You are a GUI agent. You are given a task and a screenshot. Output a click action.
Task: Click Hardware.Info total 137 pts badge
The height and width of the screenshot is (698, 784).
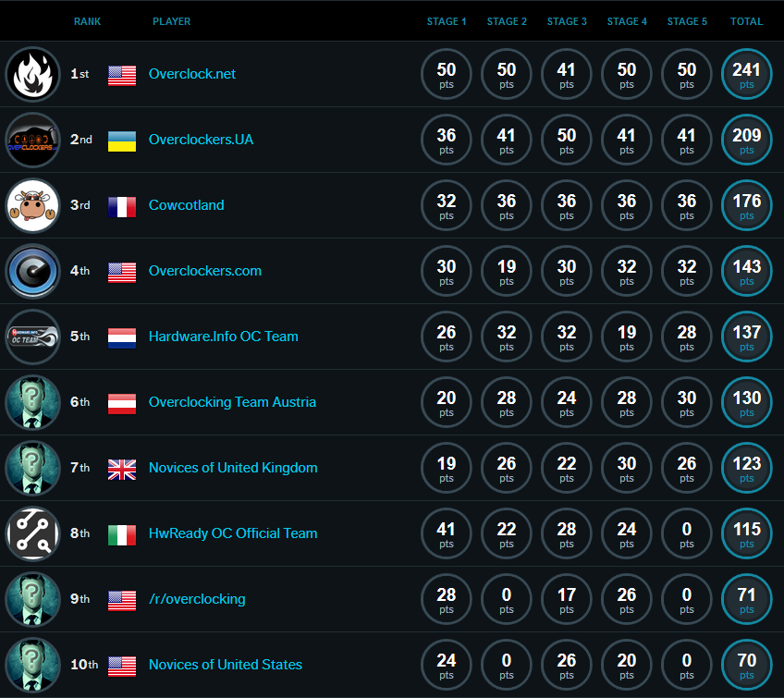tap(747, 337)
